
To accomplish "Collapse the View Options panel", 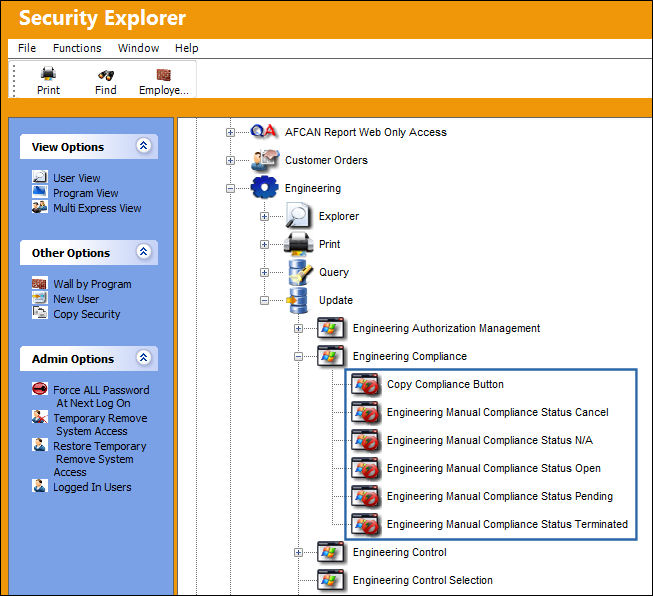I will [143, 145].
